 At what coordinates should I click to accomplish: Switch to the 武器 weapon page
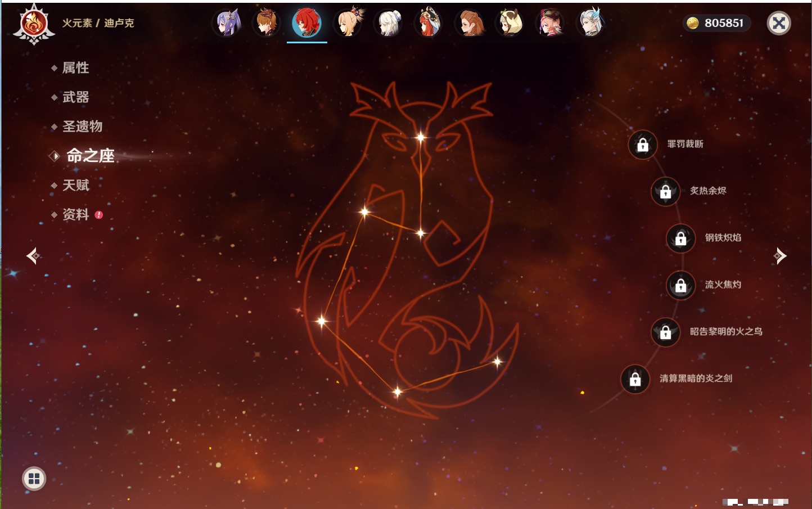75,97
